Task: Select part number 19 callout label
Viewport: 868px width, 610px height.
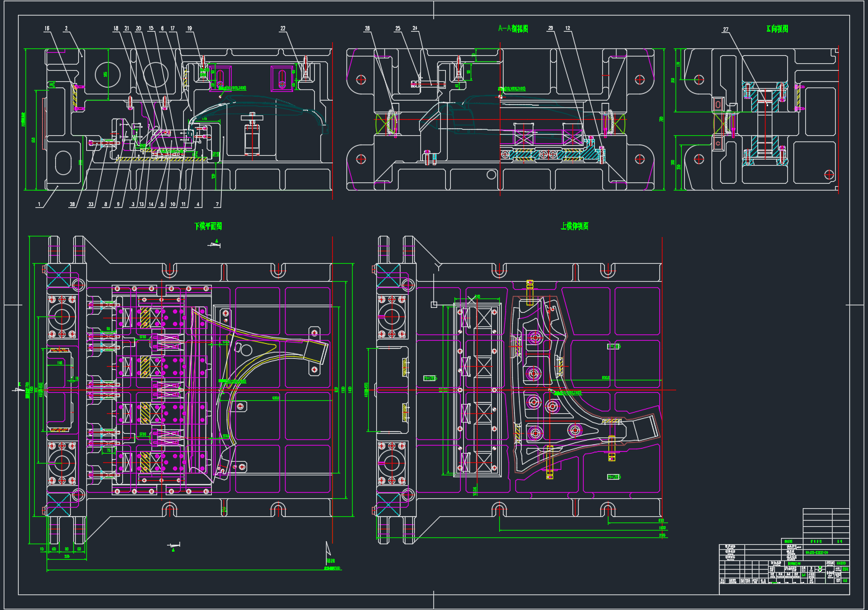Action: tap(189, 29)
